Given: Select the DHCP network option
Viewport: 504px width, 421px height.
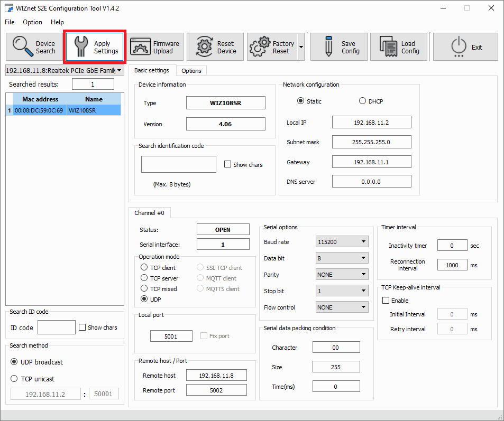Looking at the screenshot, I should 362,101.
